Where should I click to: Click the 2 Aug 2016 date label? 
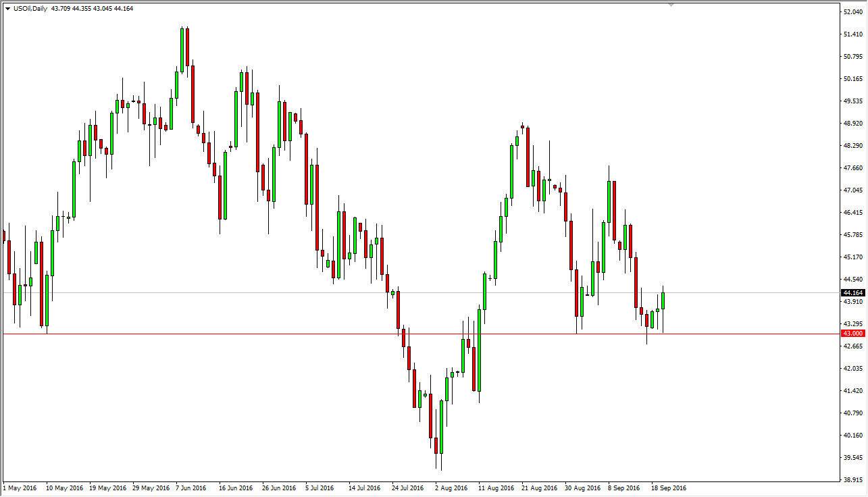pos(451,488)
